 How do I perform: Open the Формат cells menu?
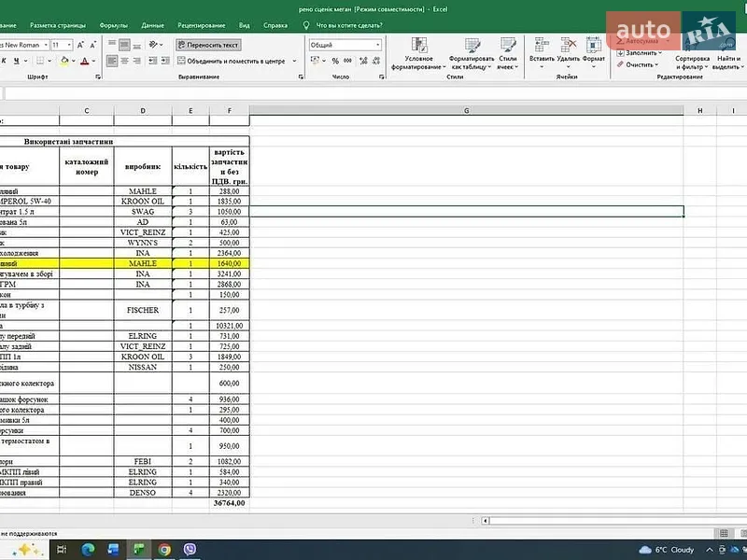click(594, 52)
